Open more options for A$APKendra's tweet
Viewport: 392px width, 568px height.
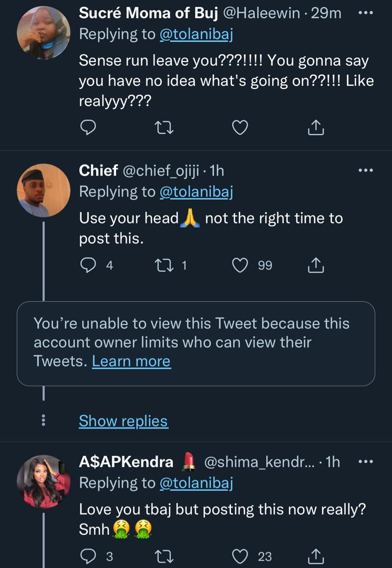point(365,462)
